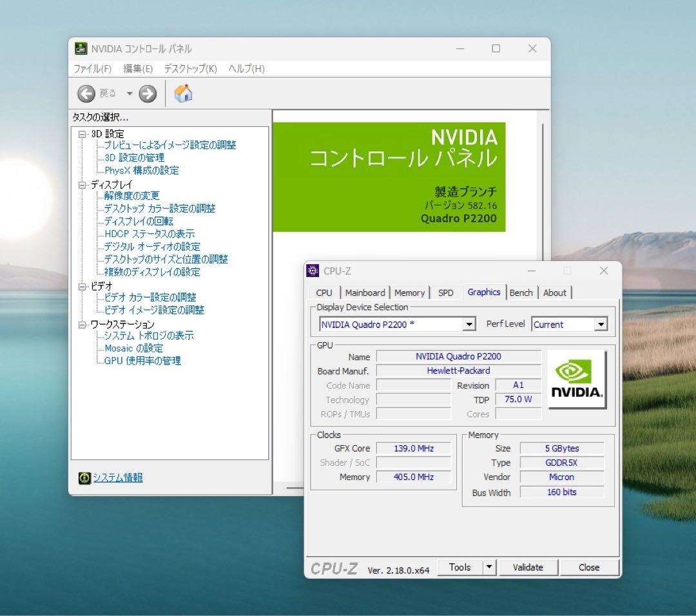Click the memory Size value 5 GBytes
This screenshot has height=616, width=696.
[x=562, y=448]
